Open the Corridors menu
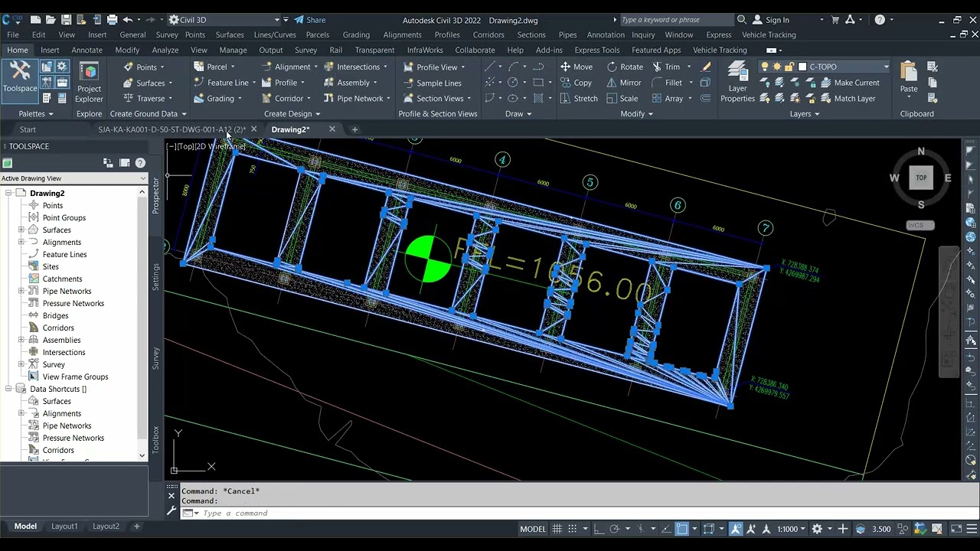980x551 pixels. (488, 34)
